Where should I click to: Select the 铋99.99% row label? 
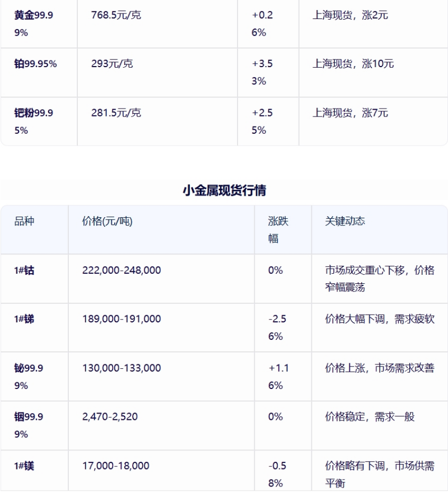pyautogui.click(x=29, y=377)
